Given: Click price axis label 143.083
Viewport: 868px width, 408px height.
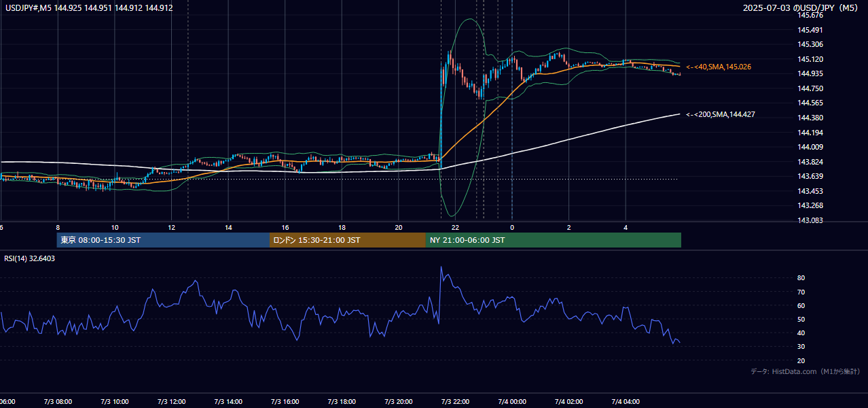Looking at the screenshot, I should 810,220.
